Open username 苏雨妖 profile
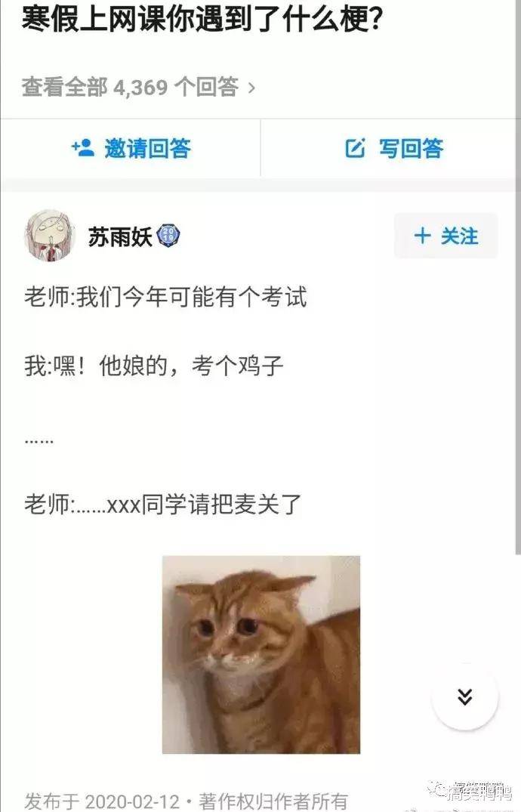This screenshot has height=812, width=521. 120,236
